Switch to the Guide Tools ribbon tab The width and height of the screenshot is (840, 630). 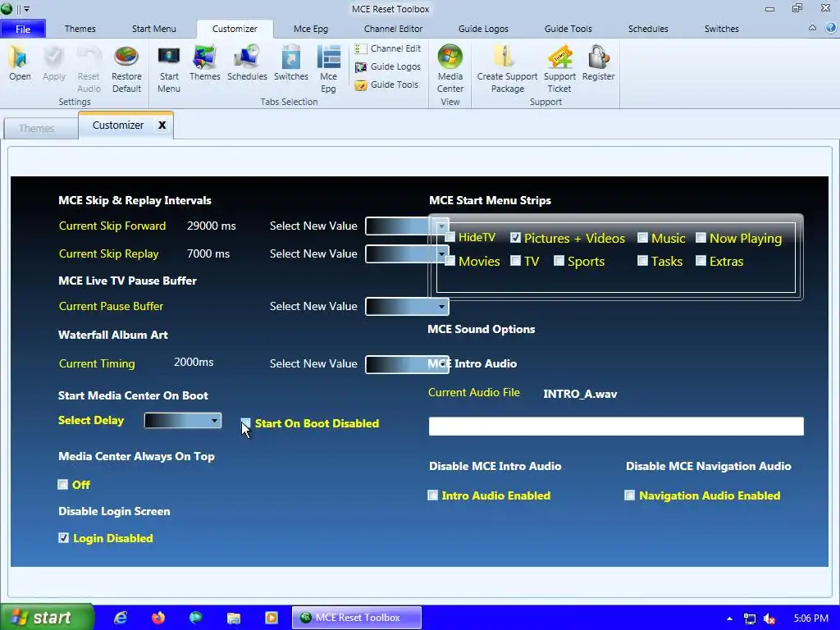click(x=568, y=29)
